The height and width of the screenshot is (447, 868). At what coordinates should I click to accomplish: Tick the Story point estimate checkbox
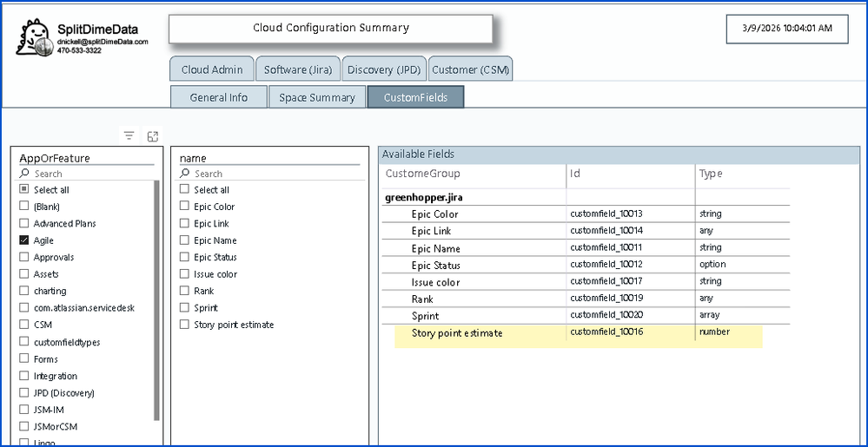pyautogui.click(x=184, y=325)
